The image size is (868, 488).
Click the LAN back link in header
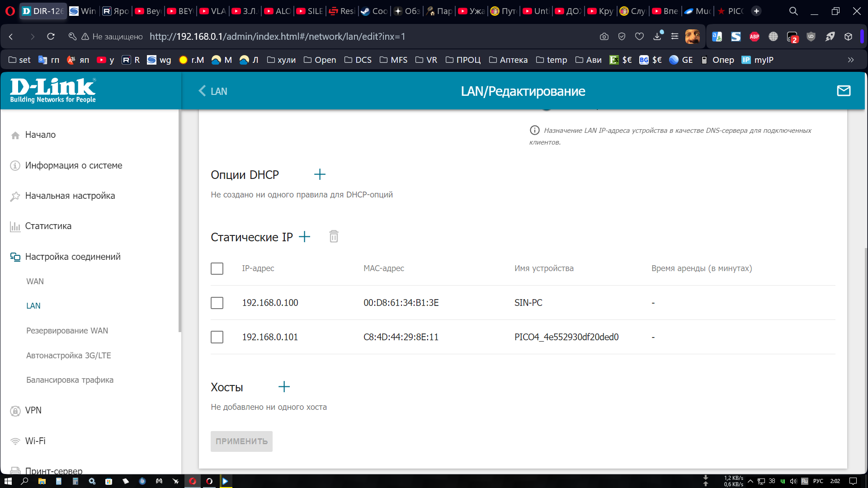[219, 91]
